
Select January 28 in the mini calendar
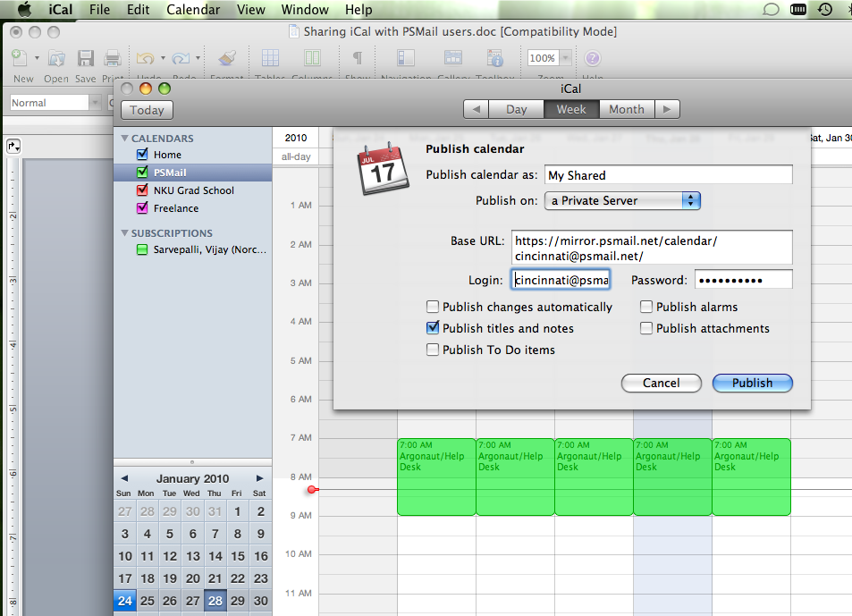click(x=215, y=601)
